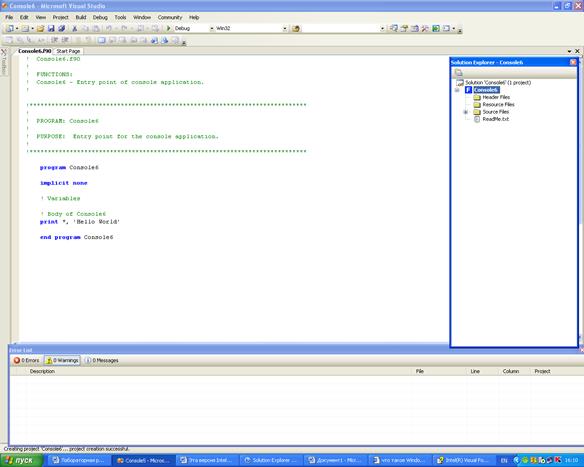Open the Edit menu
Screen dimensions: 584x467
[24, 18]
